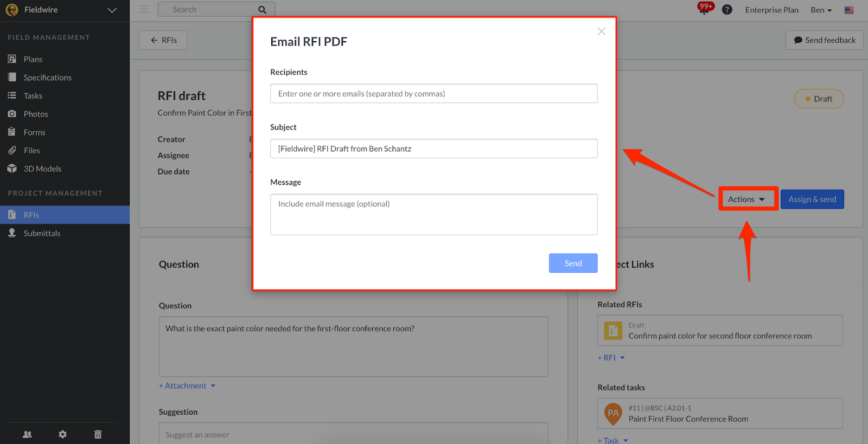Open the people icon in sidebar footer
The width and height of the screenshot is (868, 444).
tap(28, 434)
